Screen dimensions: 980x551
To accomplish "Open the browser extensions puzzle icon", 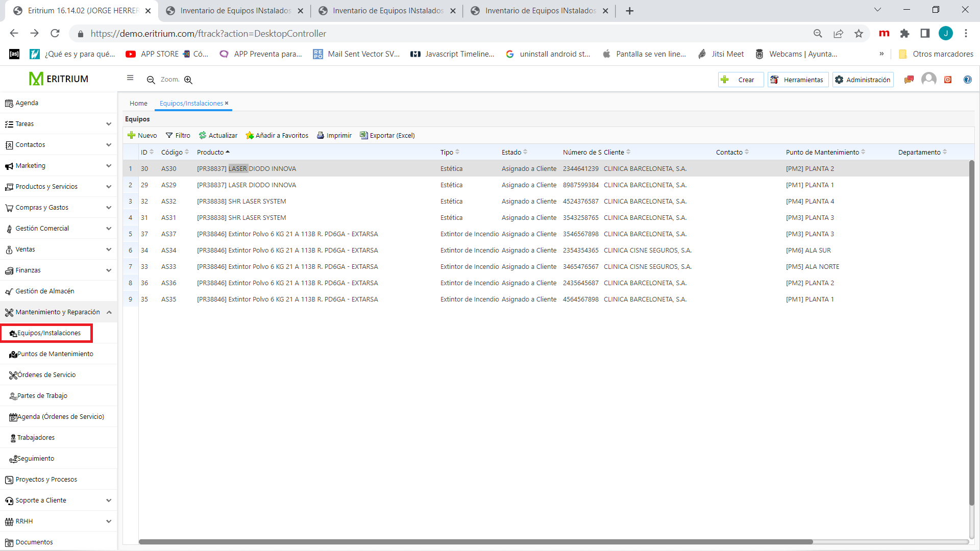I will (904, 33).
